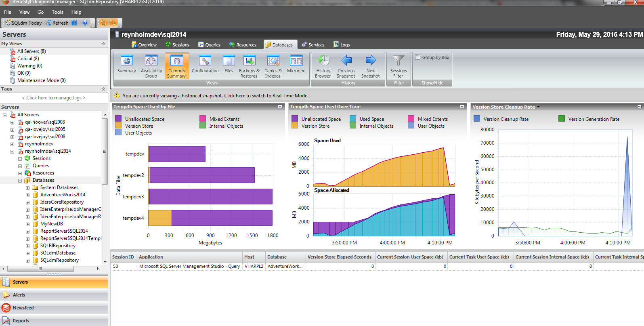Open the Tools menu
644x326 pixels.
(x=57, y=12)
